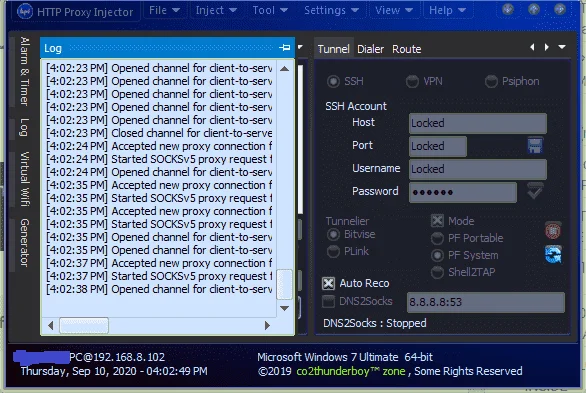Select the 4:02:24 PM Started SOCKSv5 log entry
Viewport: 586px width, 393px height.
pos(159,159)
